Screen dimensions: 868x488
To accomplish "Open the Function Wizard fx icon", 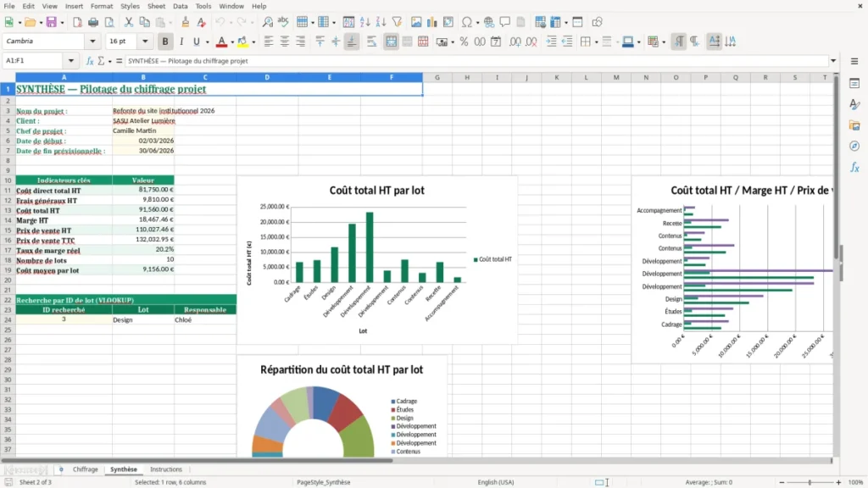I will tap(90, 61).
